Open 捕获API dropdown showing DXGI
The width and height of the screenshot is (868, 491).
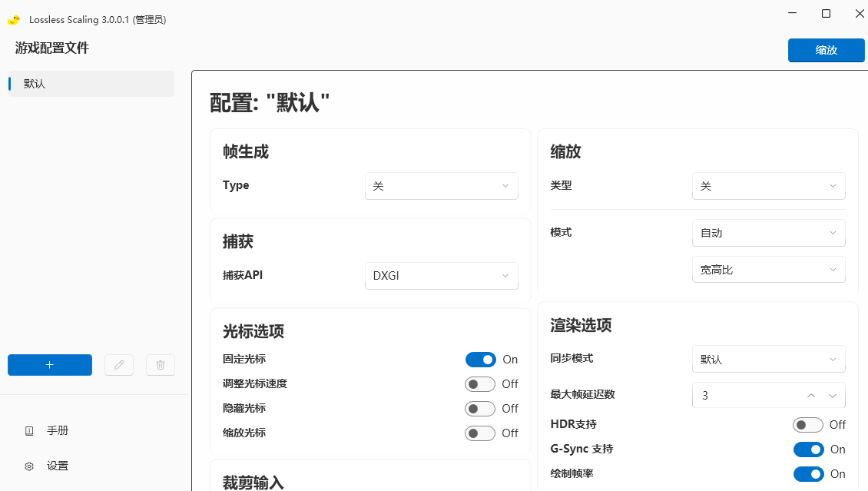[441, 276]
